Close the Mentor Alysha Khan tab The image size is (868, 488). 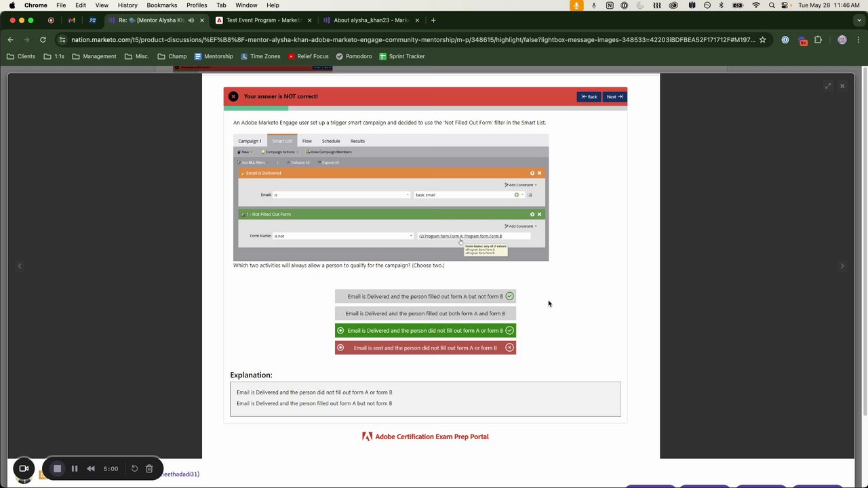tap(202, 20)
